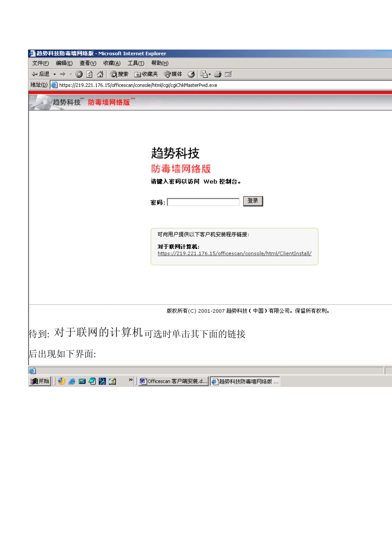This screenshot has width=392, height=555.
Task: Switch to 趋势科技防毒墙网络版 taskbar button
Action: [x=245, y=381]
